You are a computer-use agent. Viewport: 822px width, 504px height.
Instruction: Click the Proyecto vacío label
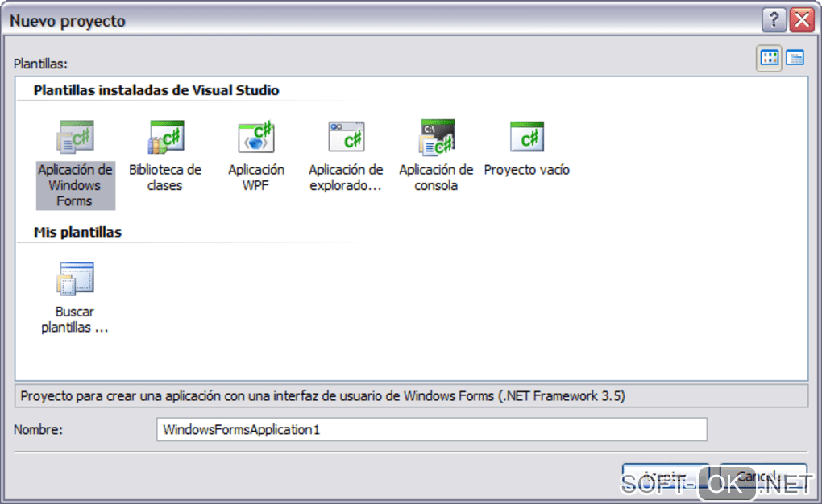pos(527,170)
